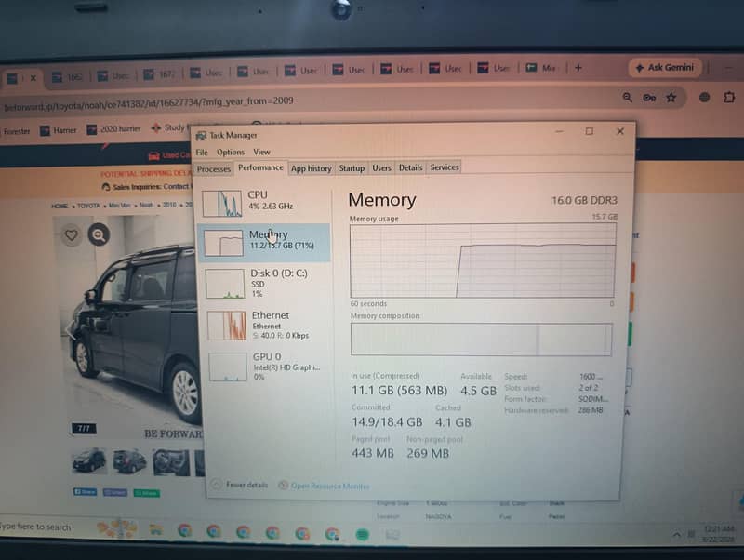Open the Startup tab

point(352,168)
